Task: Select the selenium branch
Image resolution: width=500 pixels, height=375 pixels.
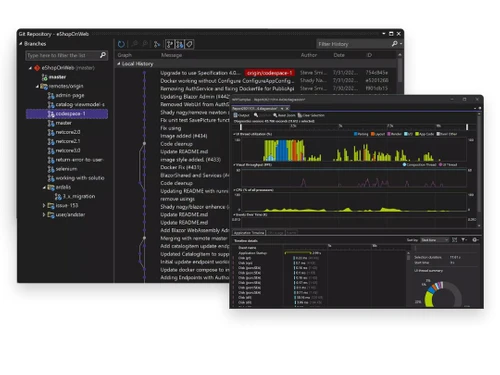Action: [x=66, y=169]
